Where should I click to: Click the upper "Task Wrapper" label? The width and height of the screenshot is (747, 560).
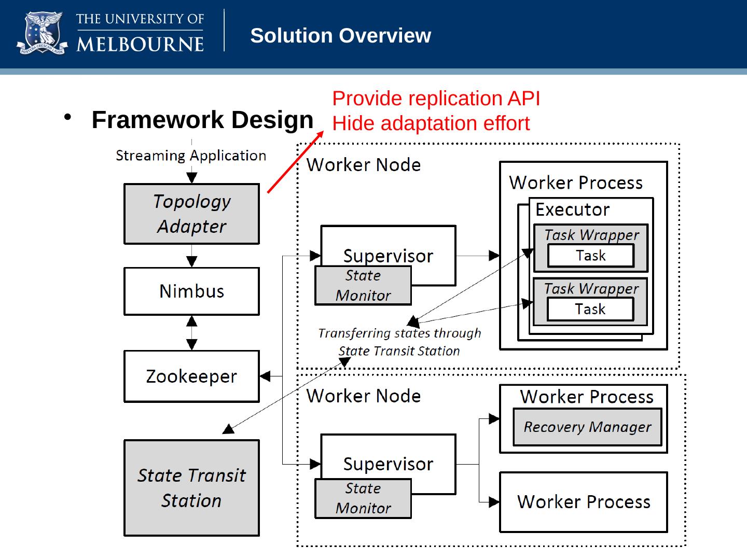coord(591,235)
